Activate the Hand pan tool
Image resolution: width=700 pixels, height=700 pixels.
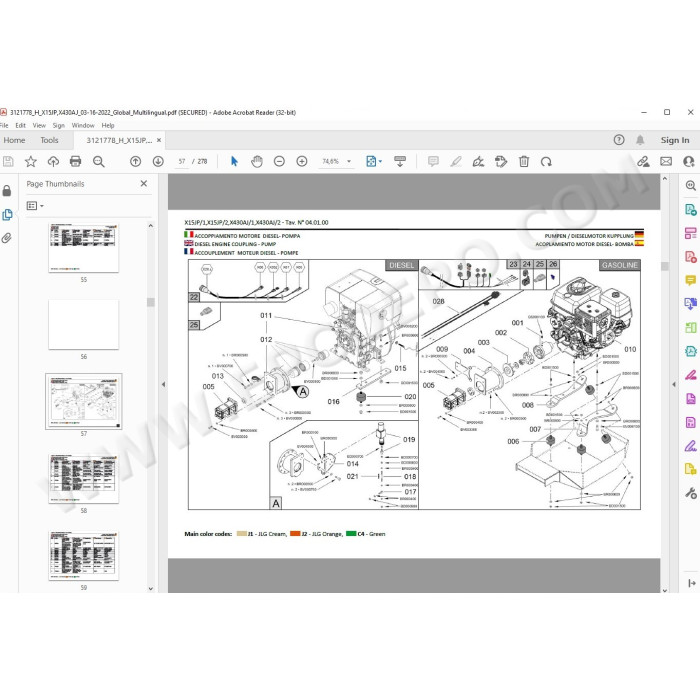pyautogui.click(x=257, y=161)
